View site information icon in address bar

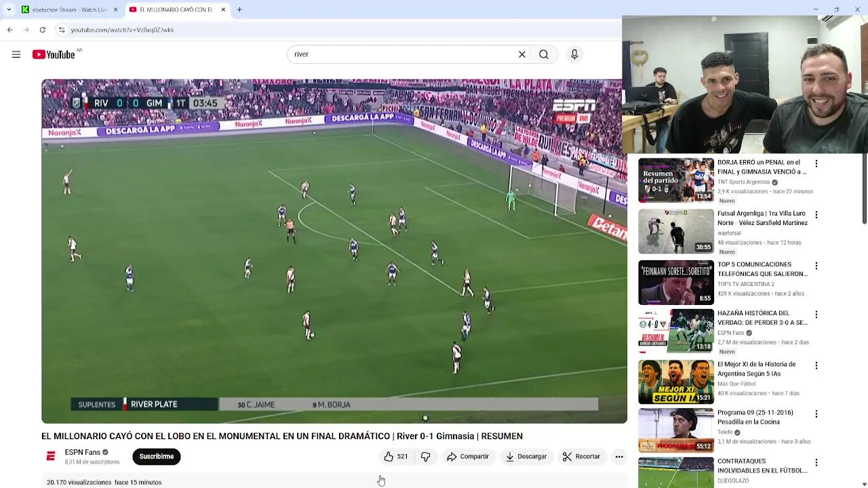pos(62,30)
